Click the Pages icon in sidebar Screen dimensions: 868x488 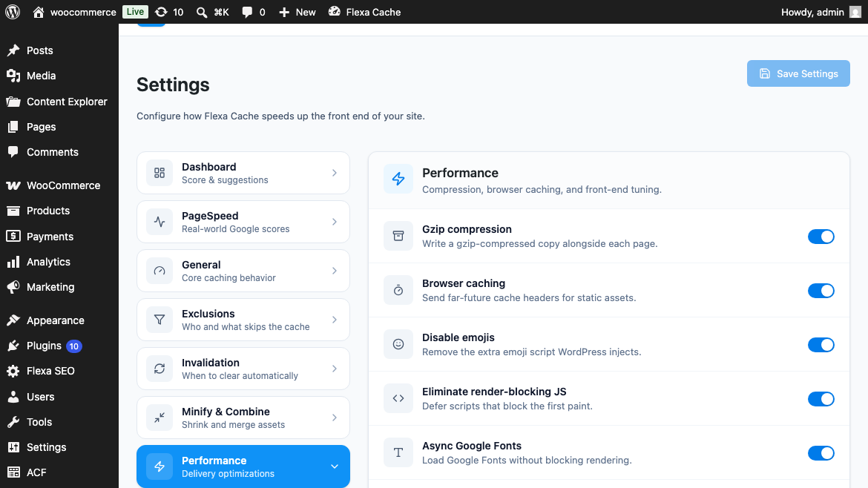coord(13,127)
